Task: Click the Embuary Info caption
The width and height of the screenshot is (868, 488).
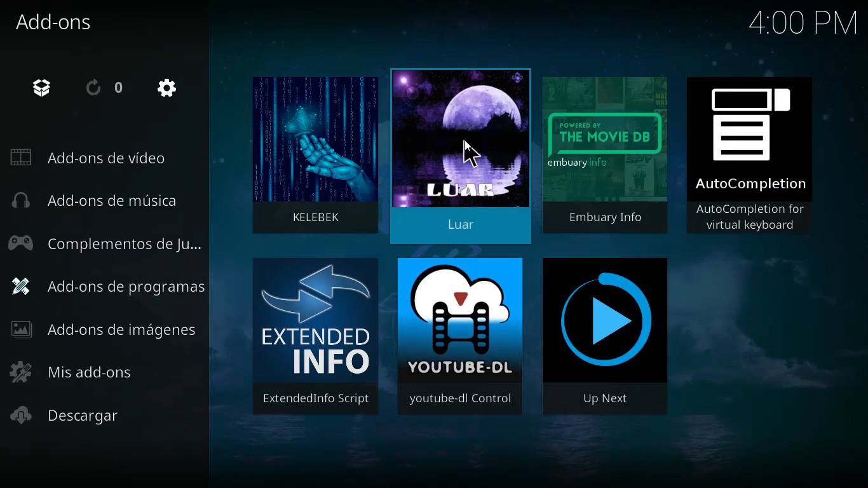Action: 605,217
